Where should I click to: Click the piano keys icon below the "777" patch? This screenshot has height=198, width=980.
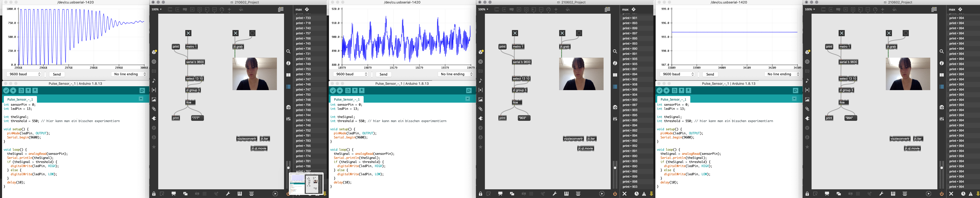[x=240, y=194]
